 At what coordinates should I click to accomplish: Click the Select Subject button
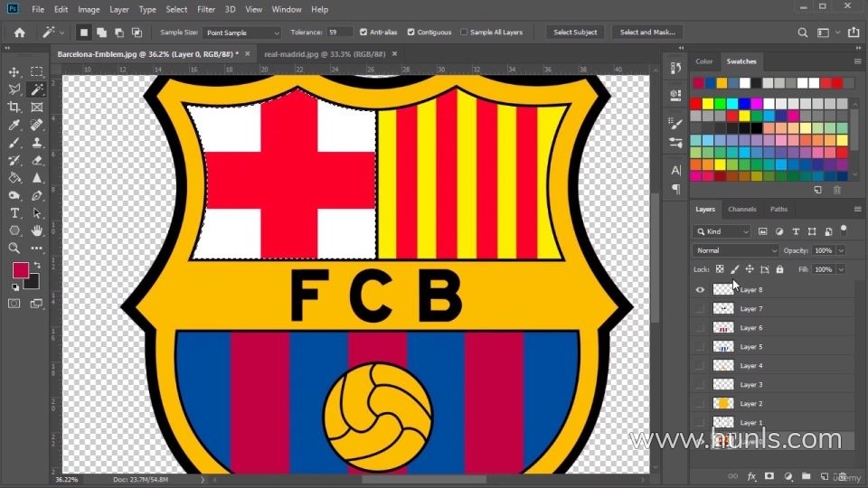(575, 33)
